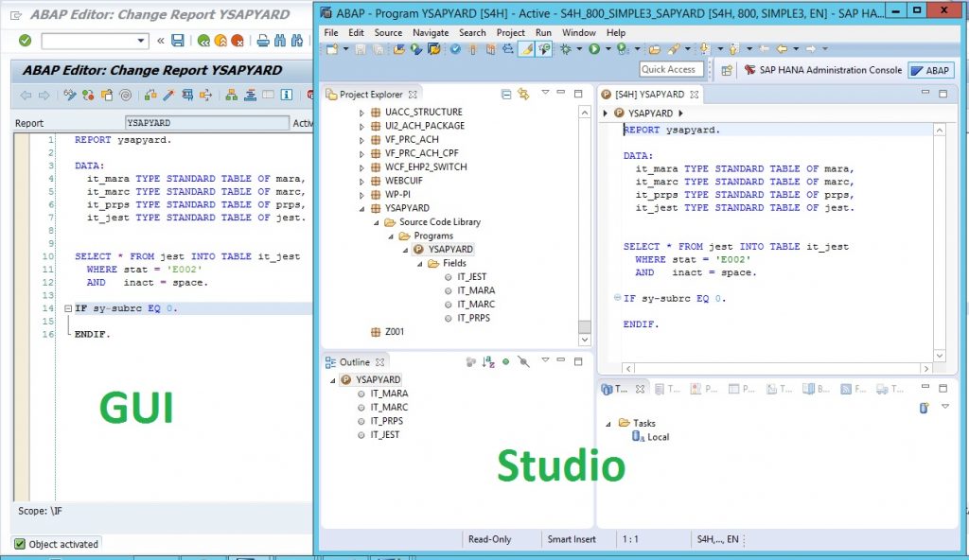This screenshot has height=560, width=969.
Task: Open the Navigate menu in Studio
Action: click(x=431, y=33)
